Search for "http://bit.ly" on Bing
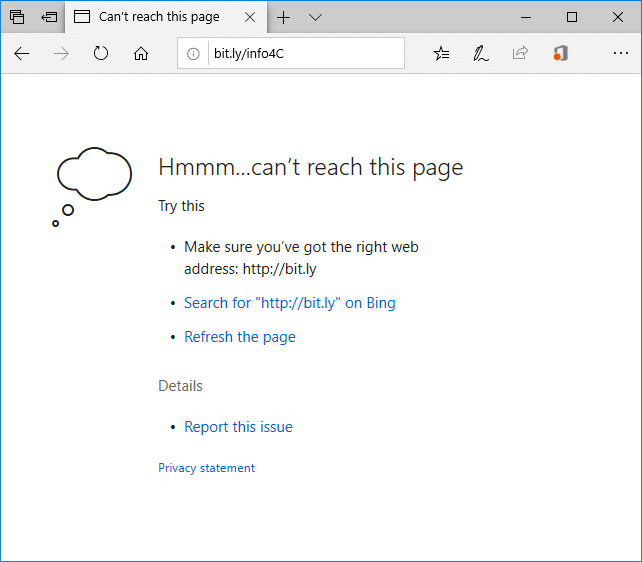The height and width of the screenshot is (562, 642). pos(289,303)
